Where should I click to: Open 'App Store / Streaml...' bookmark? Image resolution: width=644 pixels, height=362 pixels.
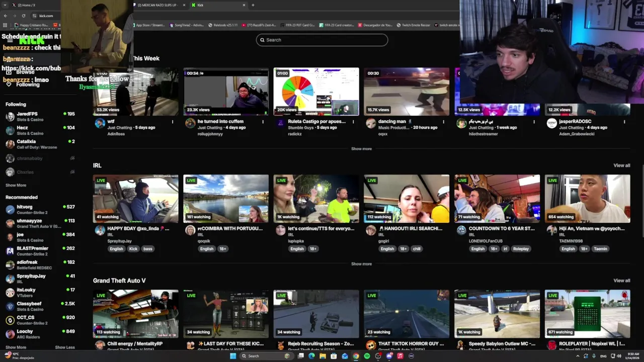click(150, 25)
